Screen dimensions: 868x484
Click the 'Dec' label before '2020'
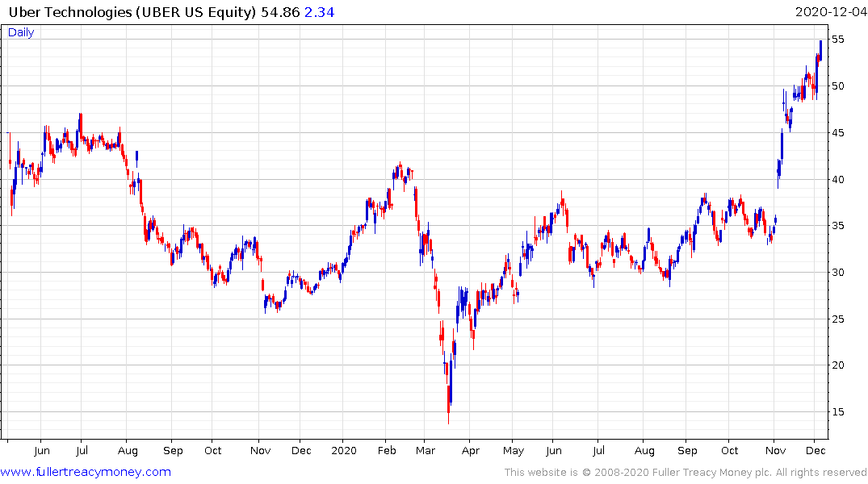(301, 450)
